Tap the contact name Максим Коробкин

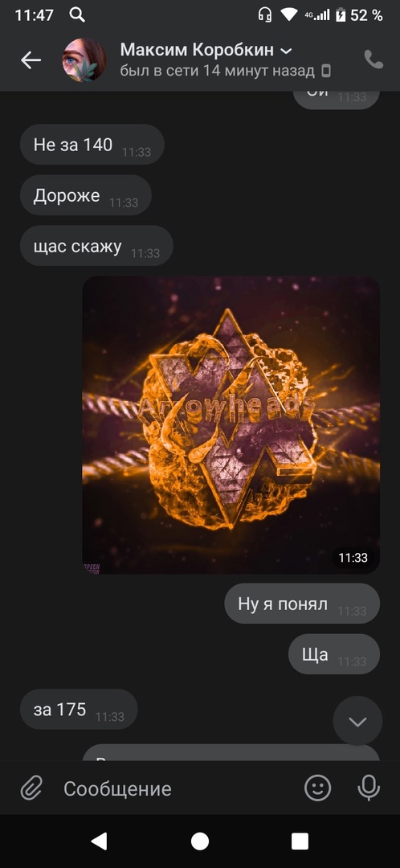click(x=197, y=50)
